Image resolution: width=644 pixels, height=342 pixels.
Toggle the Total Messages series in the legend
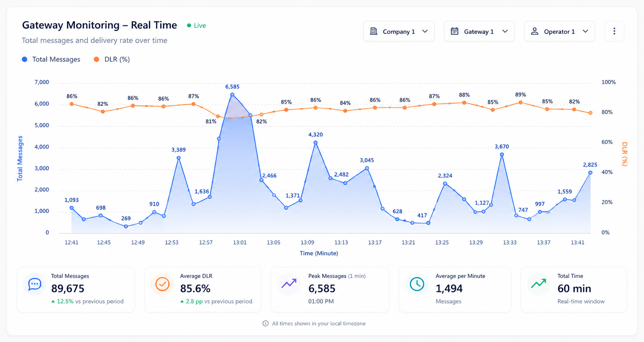click(51, 59)
